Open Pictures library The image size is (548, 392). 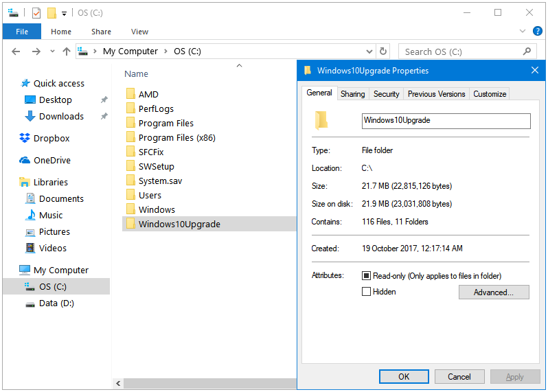click(x=54, y=231)
